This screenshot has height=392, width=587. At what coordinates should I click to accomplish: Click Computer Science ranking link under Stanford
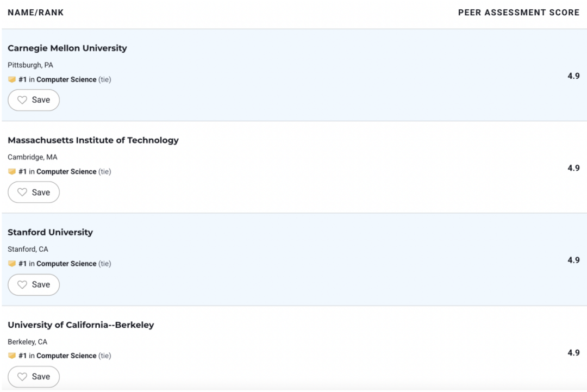(x=66, y=264)
